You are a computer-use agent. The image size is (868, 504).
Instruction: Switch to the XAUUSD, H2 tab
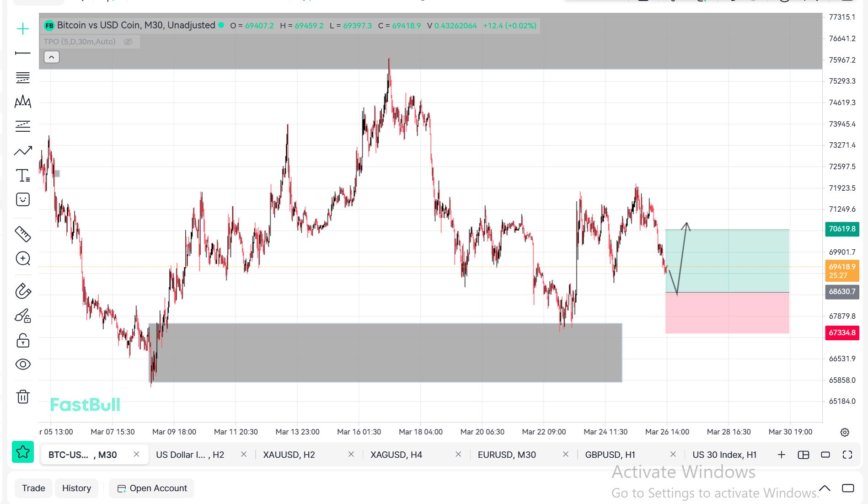[x=289, y=455]
